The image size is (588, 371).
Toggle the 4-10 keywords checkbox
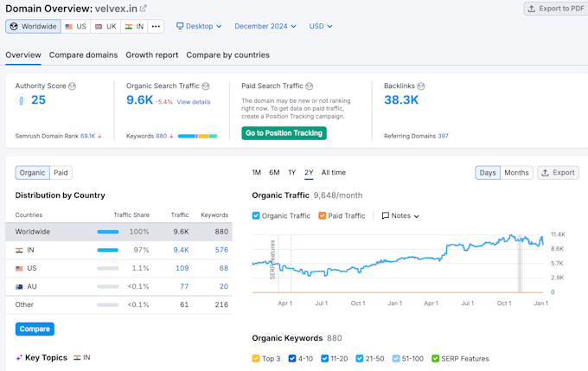point(292,359)
